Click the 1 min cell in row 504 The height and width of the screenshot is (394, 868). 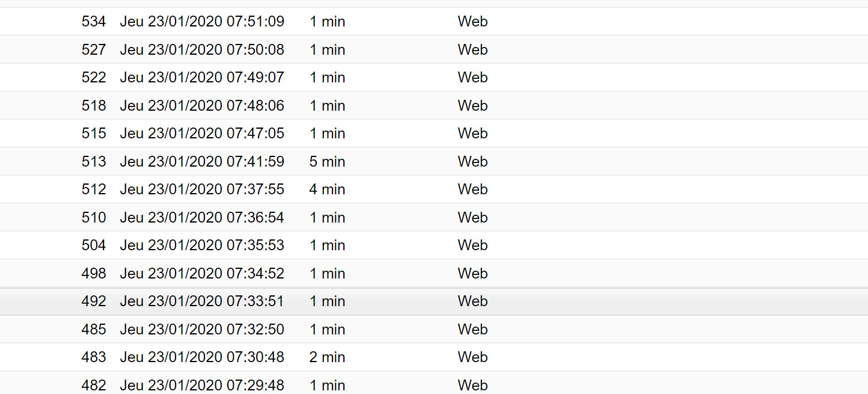[x=328, y=245]
